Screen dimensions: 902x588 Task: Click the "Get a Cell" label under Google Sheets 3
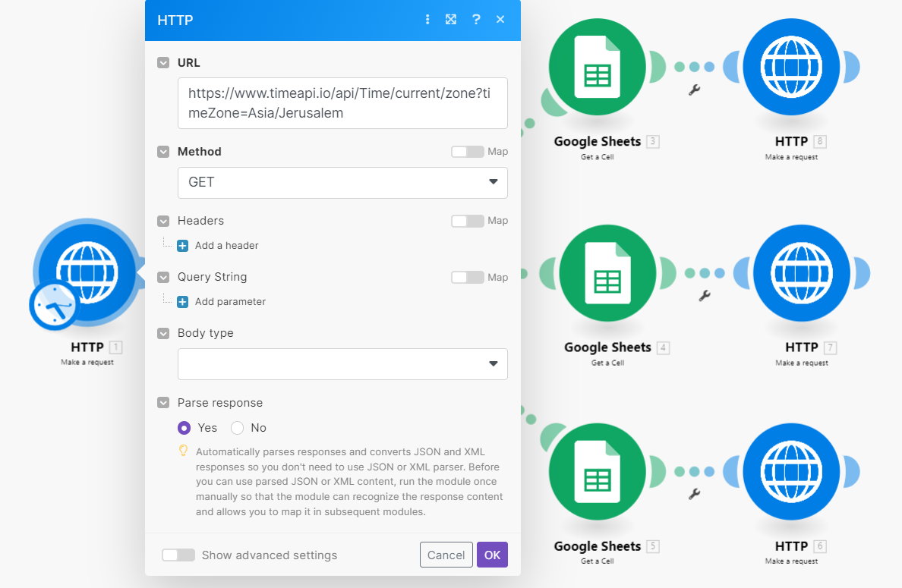pos(597,157)
